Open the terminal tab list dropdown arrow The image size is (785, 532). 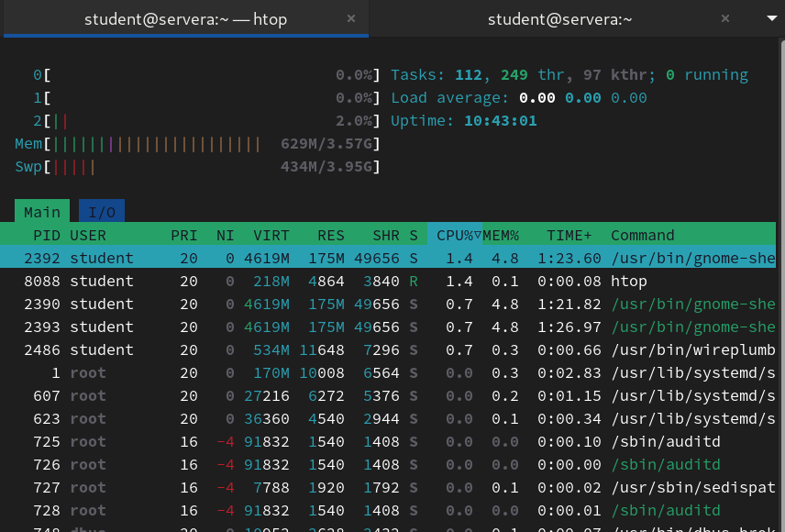click(770, 18)
